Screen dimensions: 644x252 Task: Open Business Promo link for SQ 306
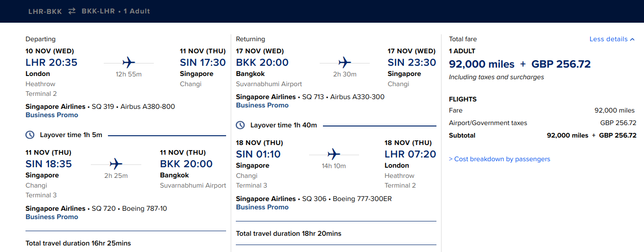coord(262,207)
